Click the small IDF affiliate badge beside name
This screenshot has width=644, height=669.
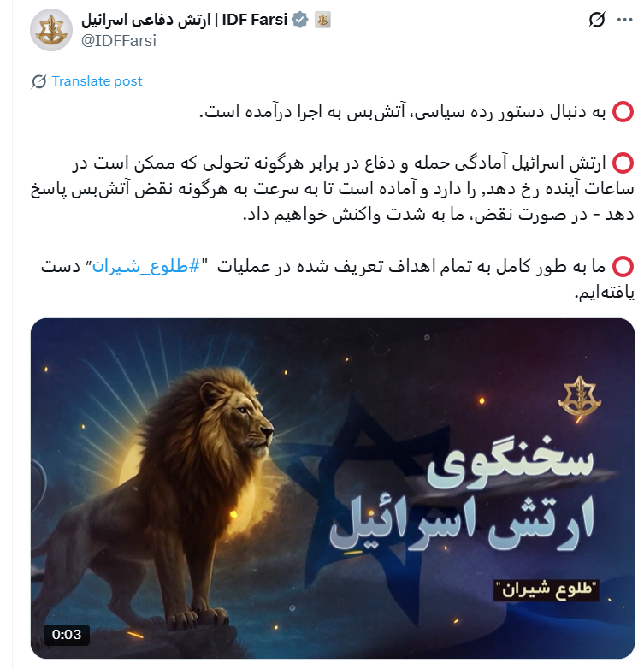pyautogui.click(x=322, y=20)
